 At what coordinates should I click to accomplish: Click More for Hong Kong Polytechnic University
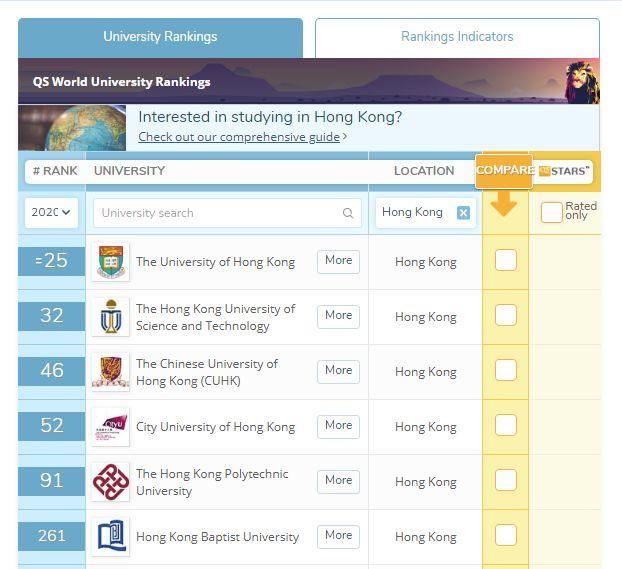(338, 482)
